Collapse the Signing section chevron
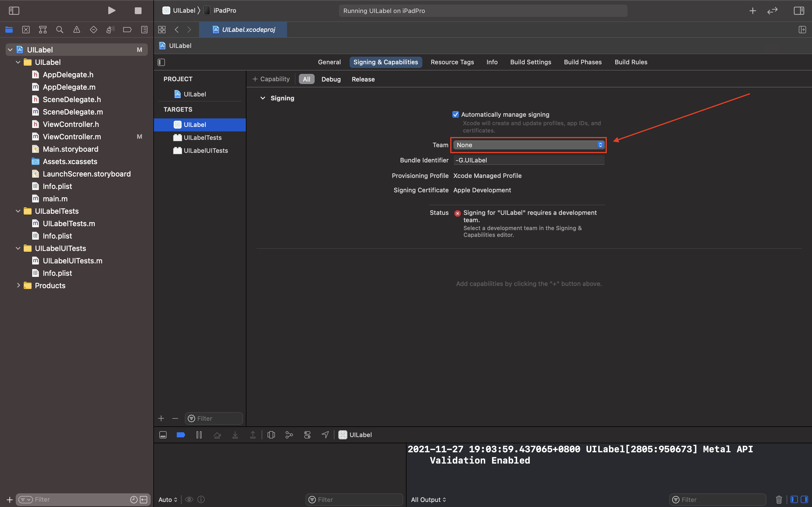 (263, 98)
